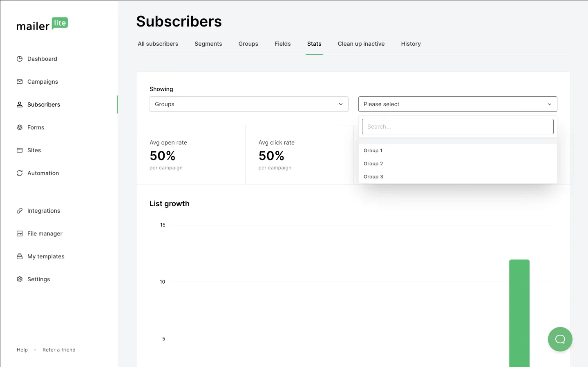Open Settings from the sidebar
The height and width of the screenshot is (367, 588).
(x=38, y=279)
